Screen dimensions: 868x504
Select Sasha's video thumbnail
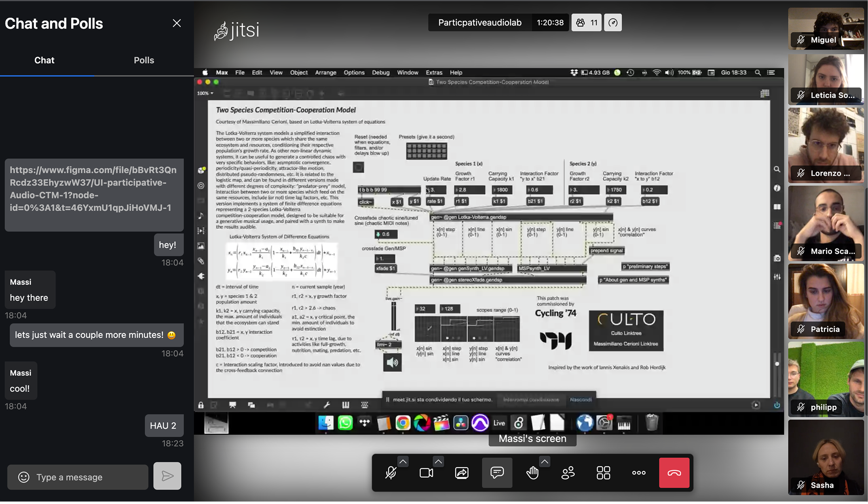(826, 457)
